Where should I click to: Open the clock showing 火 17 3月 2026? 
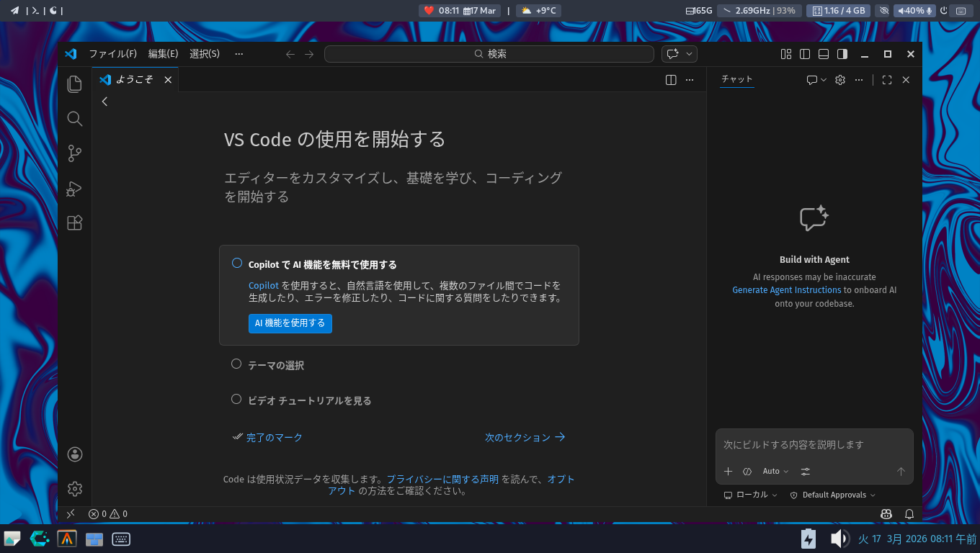917,539
